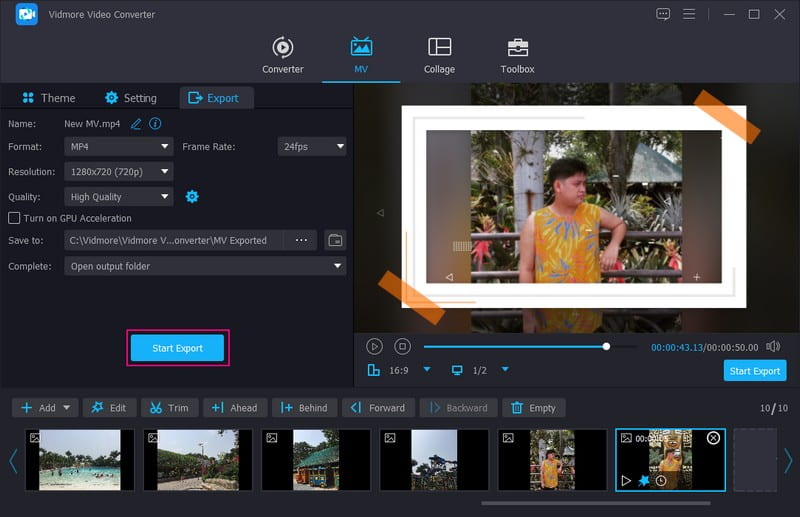
Task: Edit the MV file name pencil icon
Action: coord(137,124)
